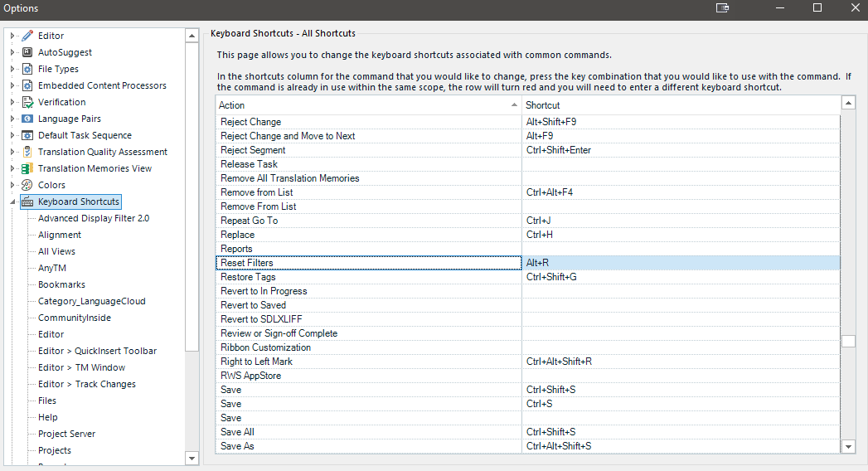Click shortcut cell for Release Task

[x=681, y=164]
